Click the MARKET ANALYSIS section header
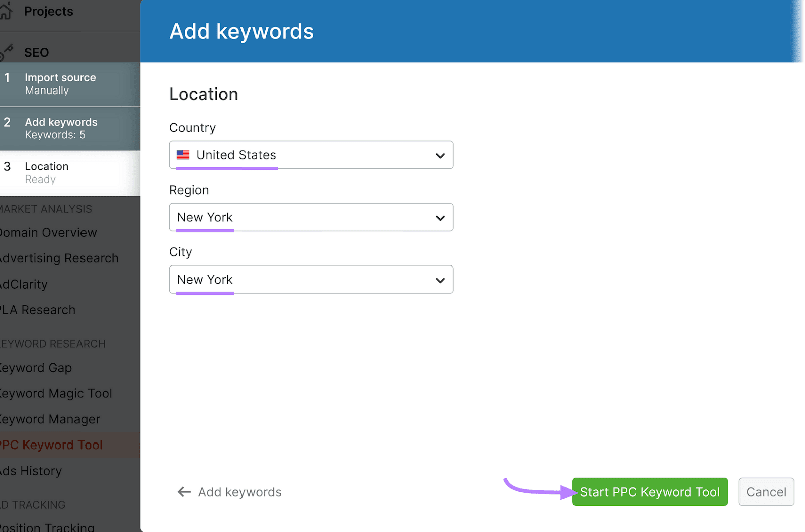The image size is (805, 532). coord(46,209)
